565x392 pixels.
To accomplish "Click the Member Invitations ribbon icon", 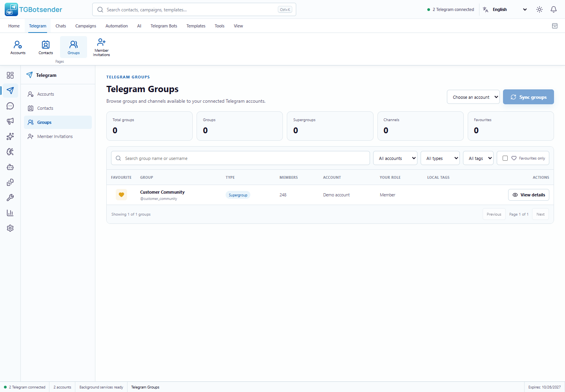I will (x=102, y=47).
